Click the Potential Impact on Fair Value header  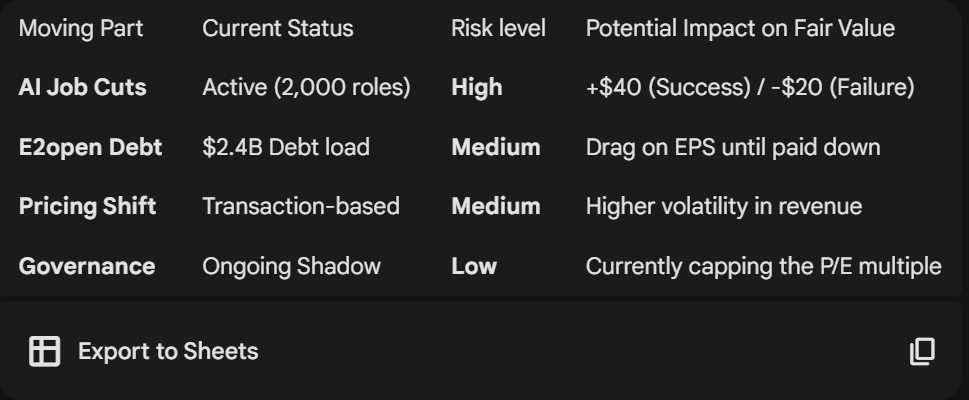point(739,28)
